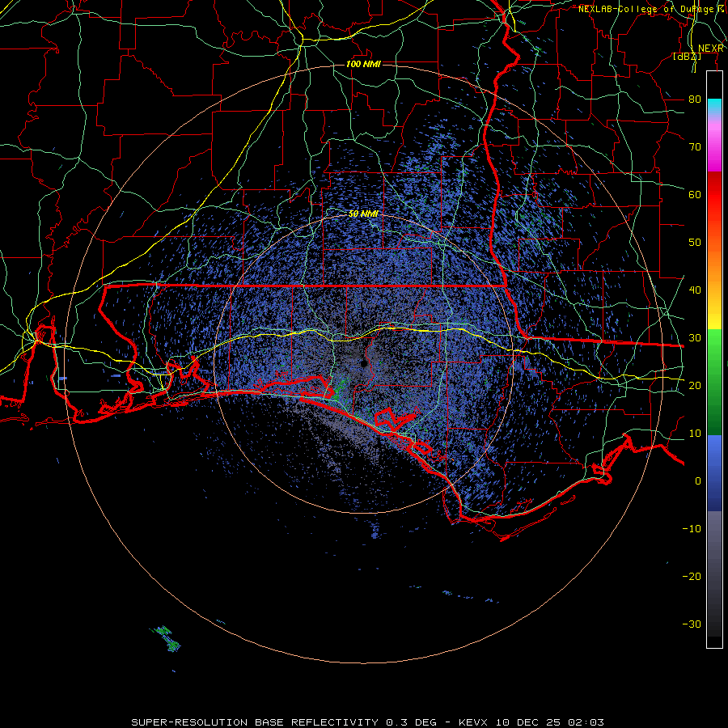
Task: Click the 02:03 timestamp in the caption
Action: [588, 722]
